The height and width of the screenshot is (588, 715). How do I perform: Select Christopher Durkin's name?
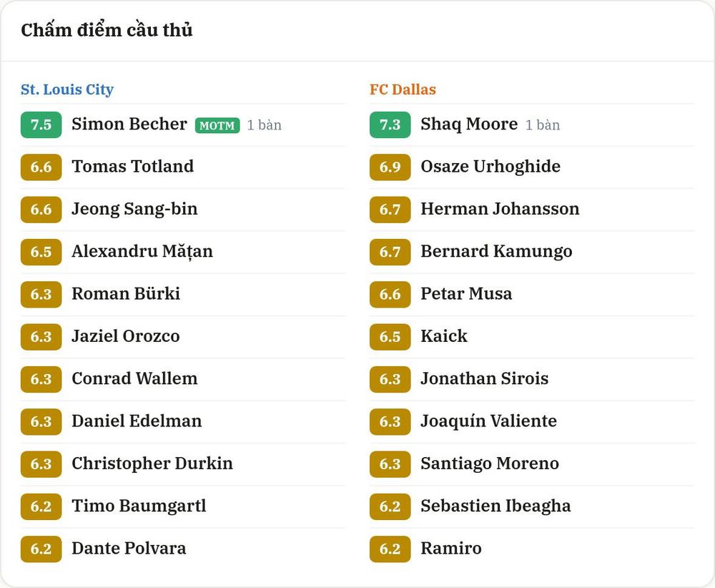152,464
